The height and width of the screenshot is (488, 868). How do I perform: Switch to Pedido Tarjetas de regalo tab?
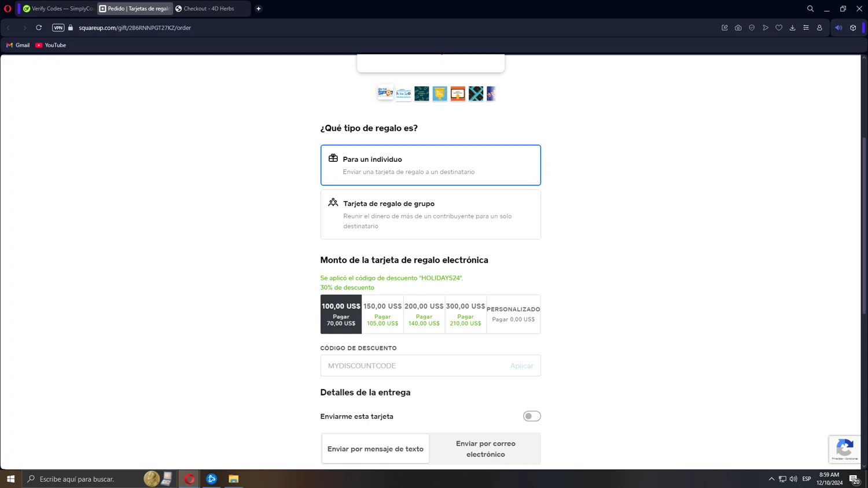pos(135,9)
